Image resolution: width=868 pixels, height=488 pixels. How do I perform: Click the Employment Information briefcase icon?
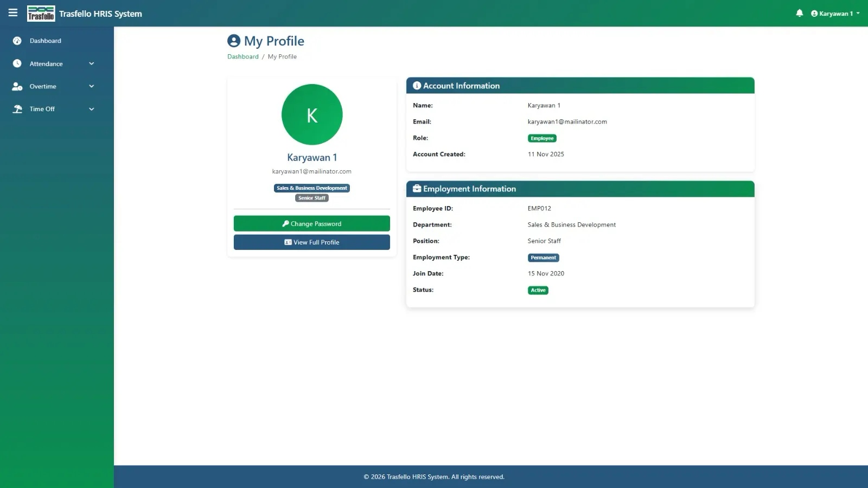[x=417, y=189]
